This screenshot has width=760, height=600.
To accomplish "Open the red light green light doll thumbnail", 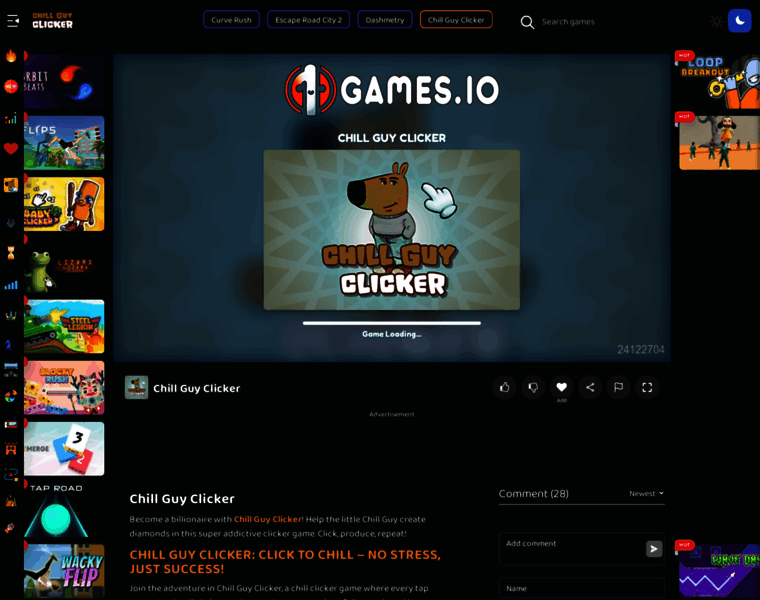I will tap(719, 142).
